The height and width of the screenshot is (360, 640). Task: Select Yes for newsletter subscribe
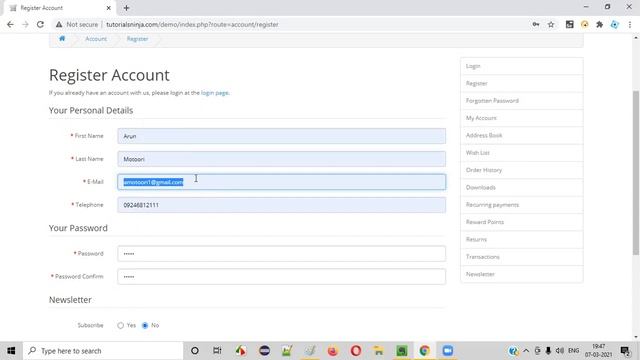point(120,326)
